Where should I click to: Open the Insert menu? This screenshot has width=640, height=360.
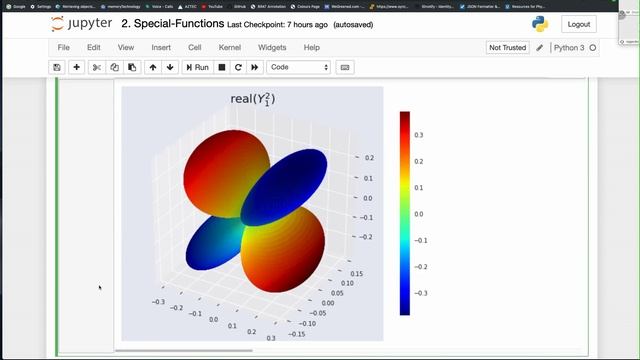(161, 48)
